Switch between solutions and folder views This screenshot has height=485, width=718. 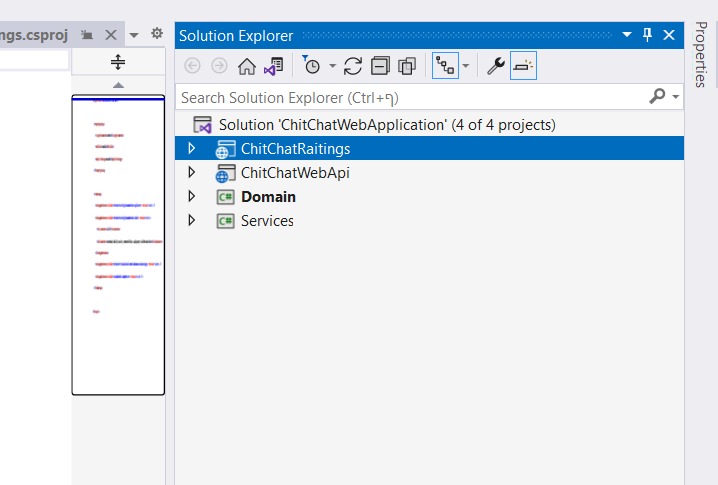tap(274, 66)
